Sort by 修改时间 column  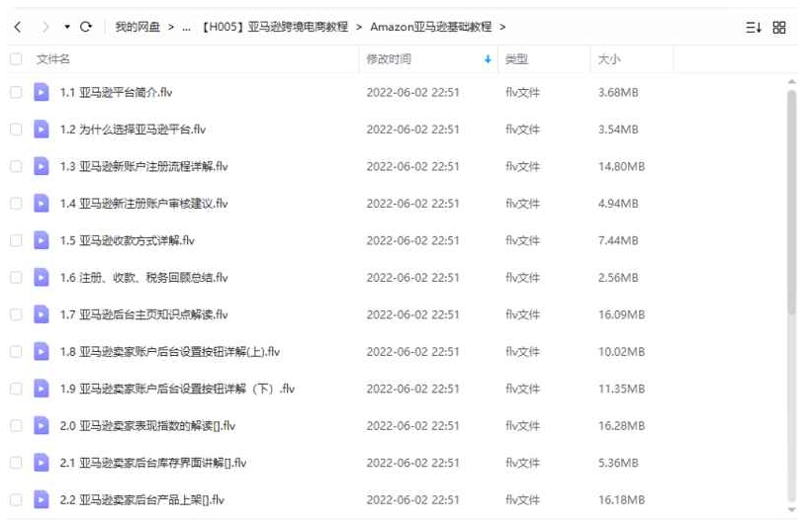coord(389,59)
